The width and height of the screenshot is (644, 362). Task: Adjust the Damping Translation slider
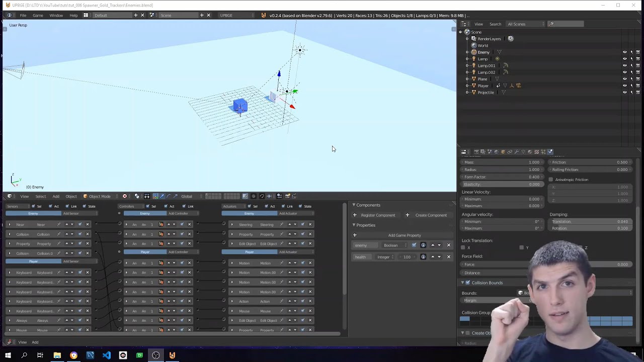(590, 222)
